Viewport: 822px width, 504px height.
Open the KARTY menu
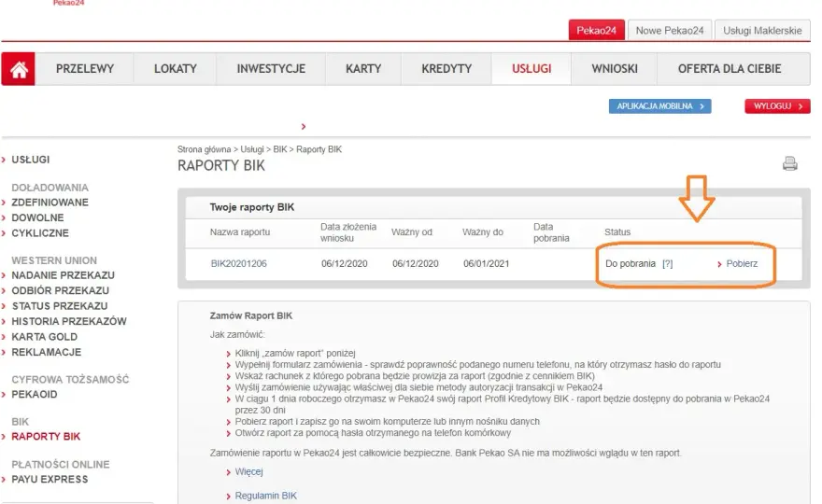tap(363, 69)
